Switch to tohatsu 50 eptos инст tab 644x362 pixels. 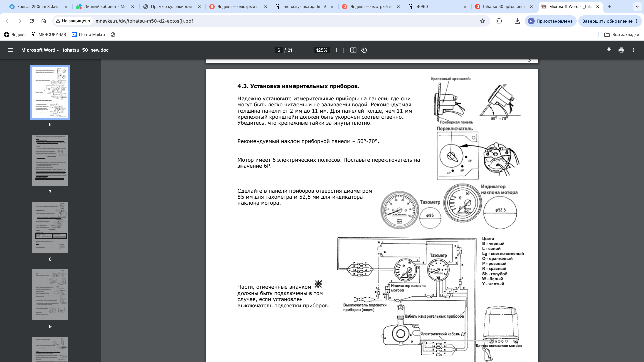[x=504, y=7]
